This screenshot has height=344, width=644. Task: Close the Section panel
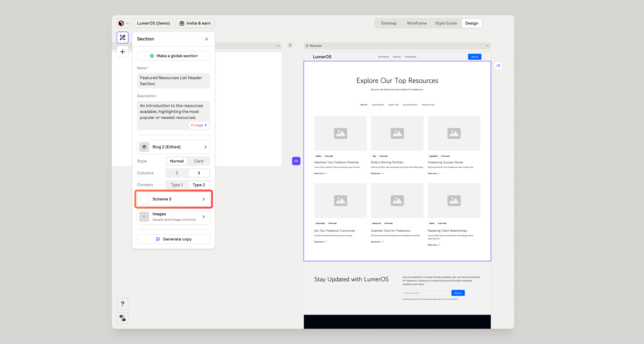(207, 39)
